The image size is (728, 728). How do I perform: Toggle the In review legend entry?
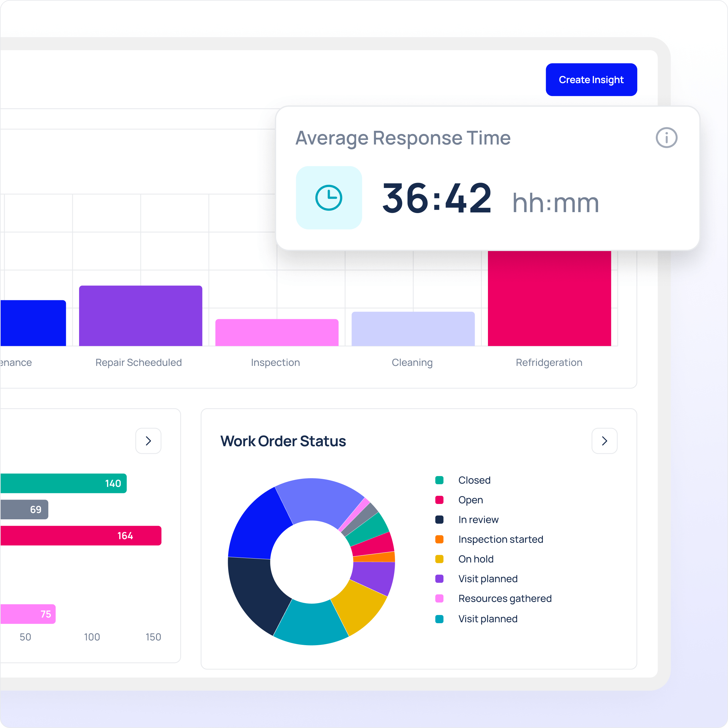[478, 520]
